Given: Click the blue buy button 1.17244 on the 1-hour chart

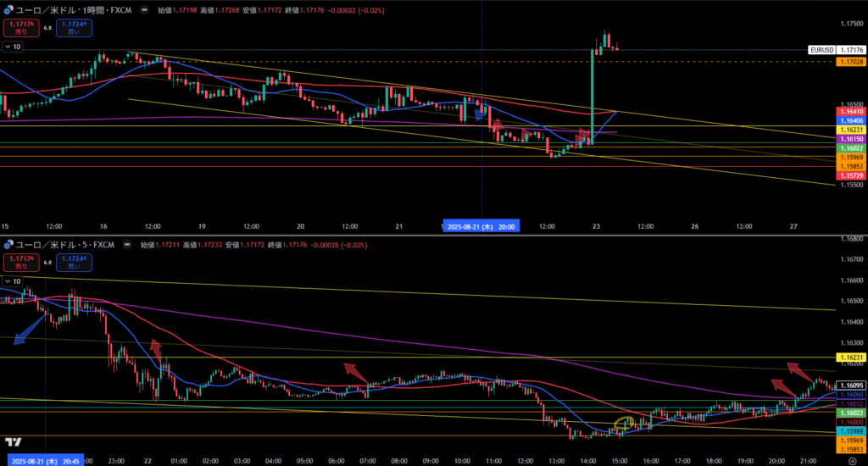Looking at the screenshot, I should [74, 28].
